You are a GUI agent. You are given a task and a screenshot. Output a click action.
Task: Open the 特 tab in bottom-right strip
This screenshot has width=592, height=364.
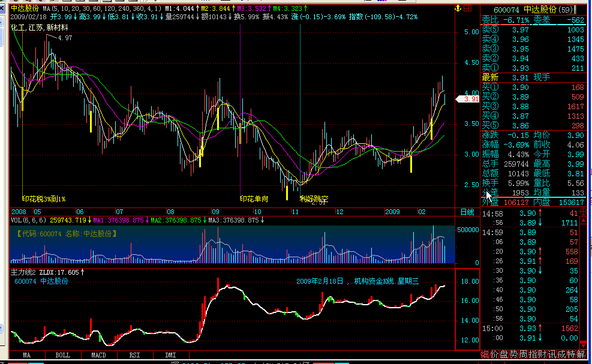tap(571, 354)
